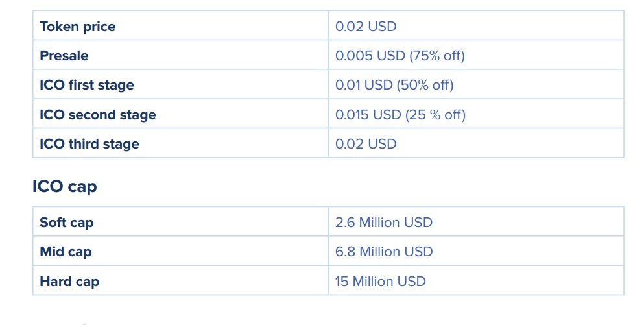Click the ICO first stage label
This screenshot has width=644, height=325.
(x=87, y=85)
